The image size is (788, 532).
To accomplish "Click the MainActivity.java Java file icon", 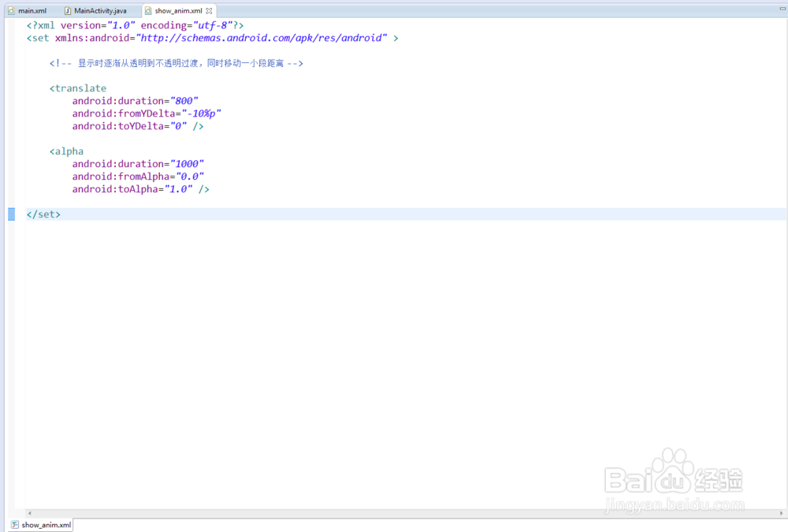I will click(67, 10).
